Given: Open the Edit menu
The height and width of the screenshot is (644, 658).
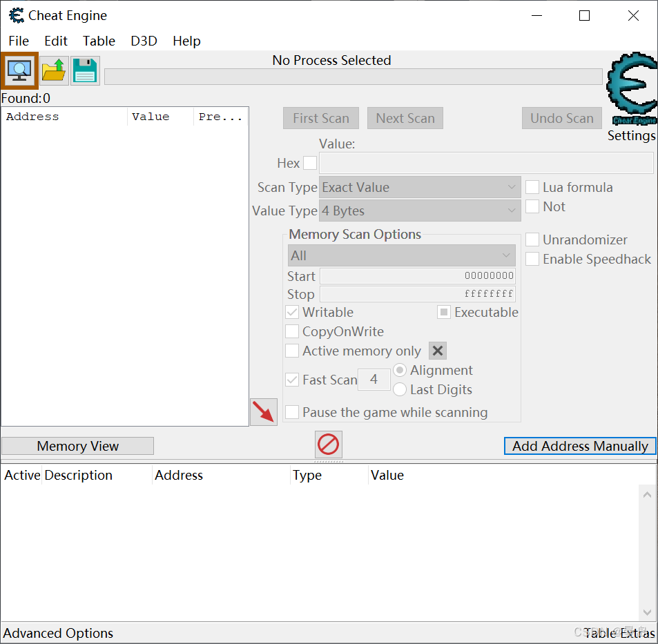Looking at the screenshot, I should [56, 41].
